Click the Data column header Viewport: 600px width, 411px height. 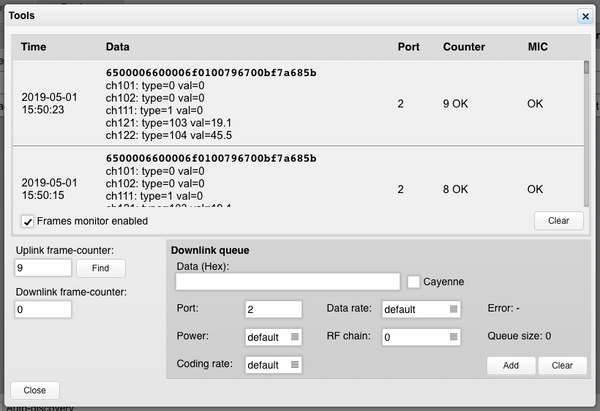click(117, 47)
